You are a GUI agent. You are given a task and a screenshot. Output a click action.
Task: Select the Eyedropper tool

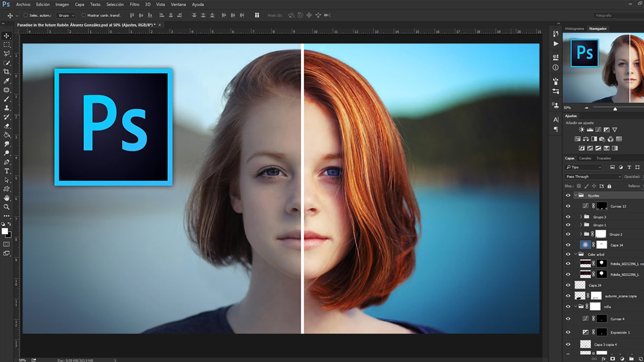(7, 81)
